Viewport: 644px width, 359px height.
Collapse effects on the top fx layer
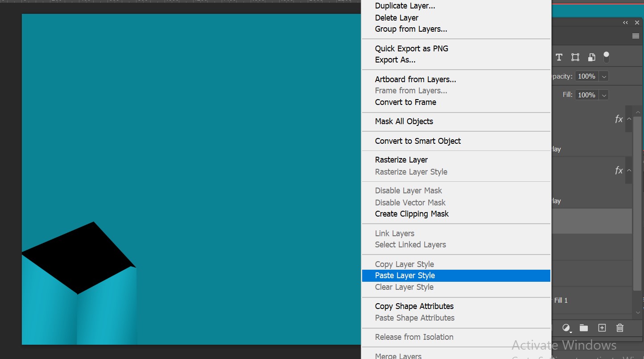point(629,119)
